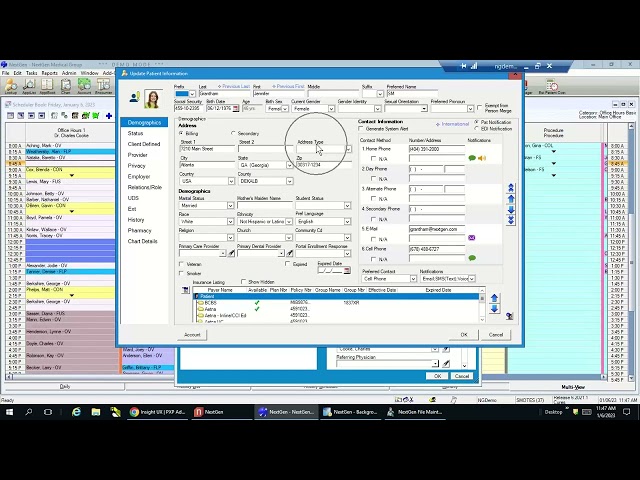Move contact method up with blue arrow

point(511,199)
